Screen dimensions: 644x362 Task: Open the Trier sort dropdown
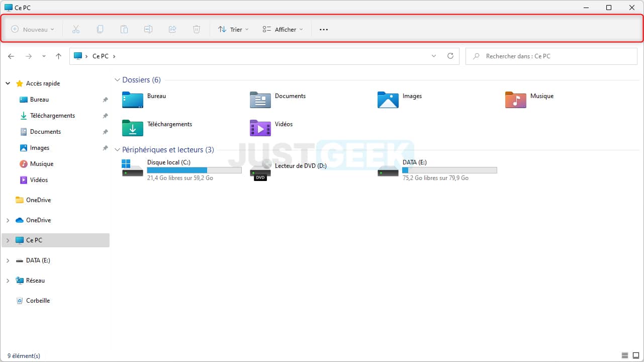pyautogui.click(x=233, y=30)
